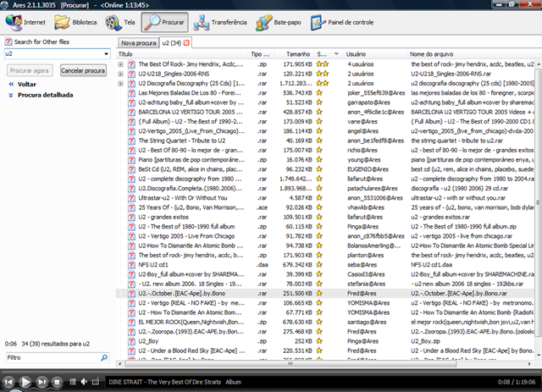Open the search term dropdown list

click(105, 53)
